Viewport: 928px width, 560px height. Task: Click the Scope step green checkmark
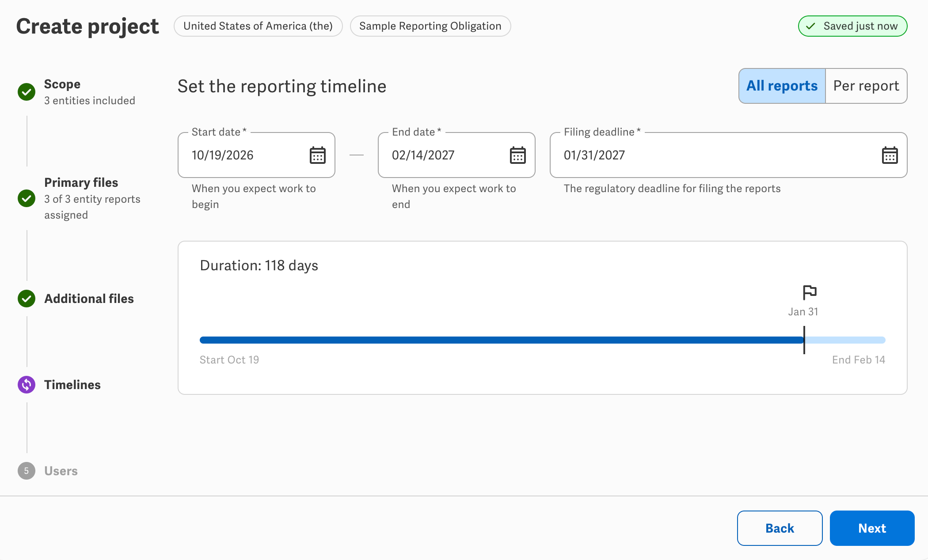coord(27,92)
